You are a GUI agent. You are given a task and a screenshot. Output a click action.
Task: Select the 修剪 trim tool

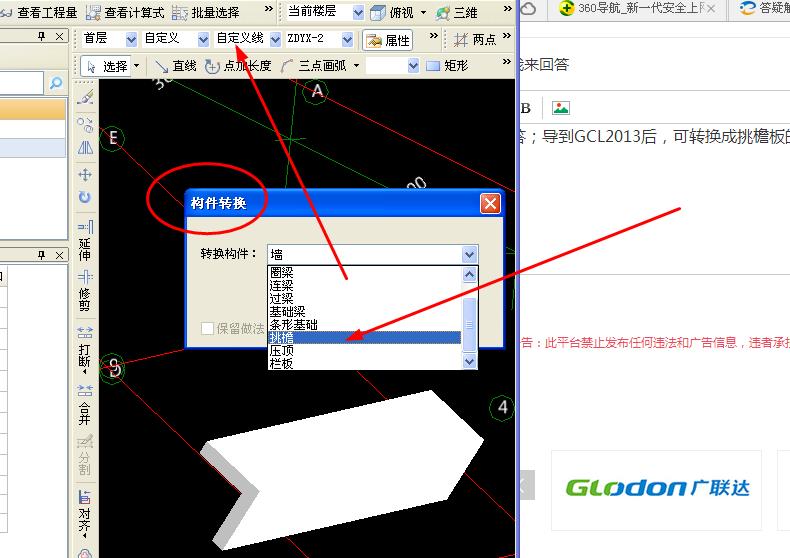[85, 291]
